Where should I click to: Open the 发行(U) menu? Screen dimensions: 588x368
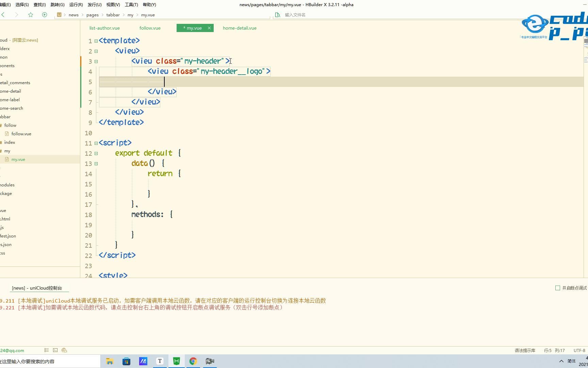tap(95, 4)
